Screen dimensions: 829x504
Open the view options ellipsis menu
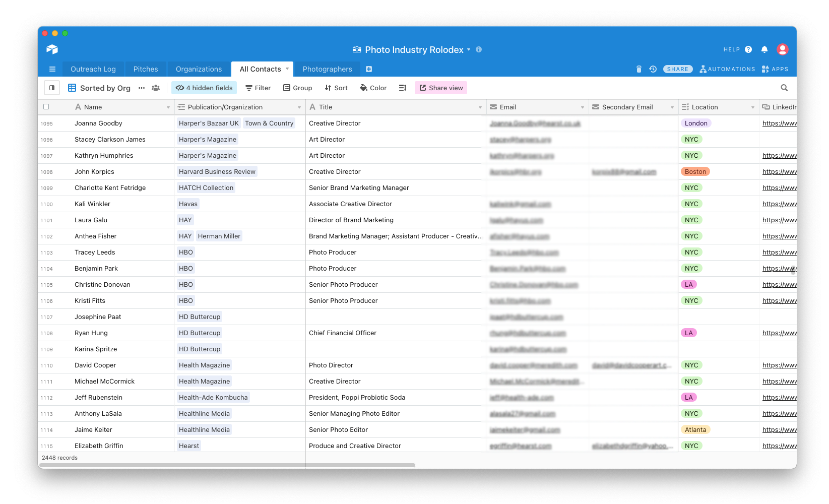pos(142,88)
